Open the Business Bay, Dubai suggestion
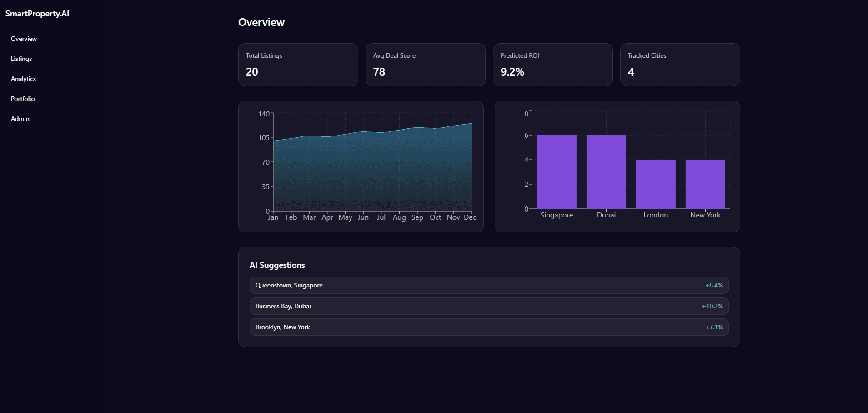The width and height of the screenshot is (868, 413). pyautogui.click(x=489, y=306)
